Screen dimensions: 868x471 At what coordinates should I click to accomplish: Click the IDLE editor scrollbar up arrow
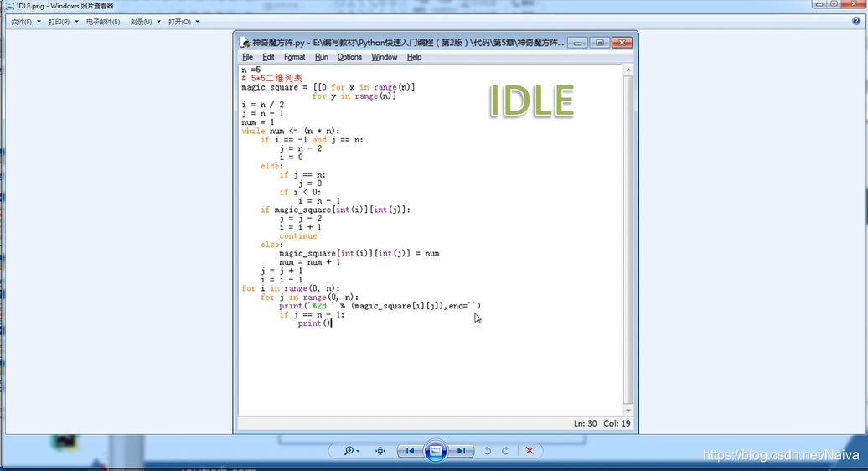pos(628,70)
